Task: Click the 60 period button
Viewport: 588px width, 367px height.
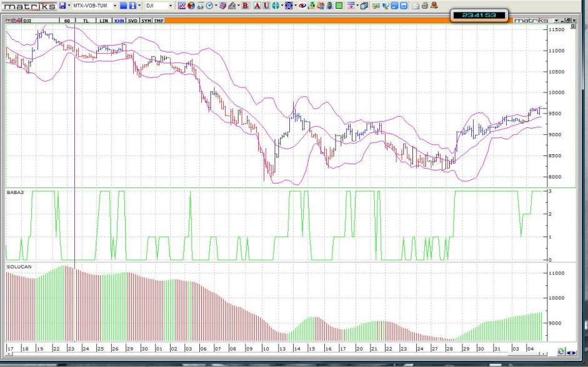Action: click(x=66, y=21)
